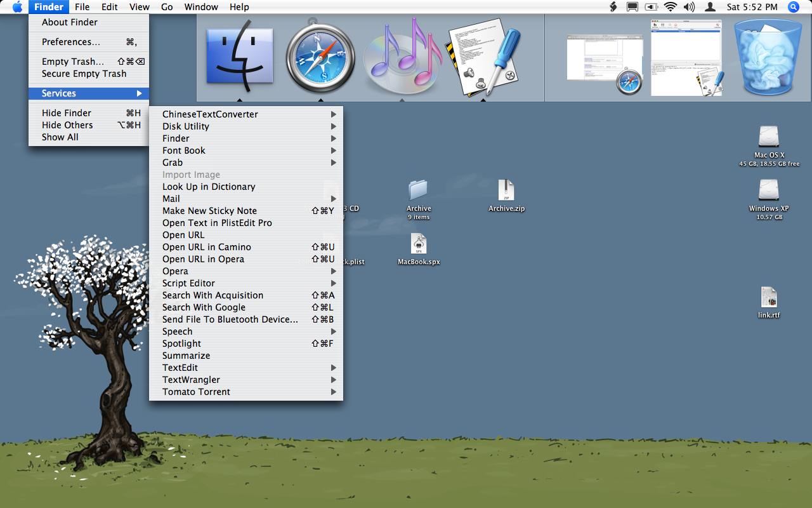Choose the Spotlight service
Image resolution: width=812 pixels, height=508 pixels.
coord(246,344)
